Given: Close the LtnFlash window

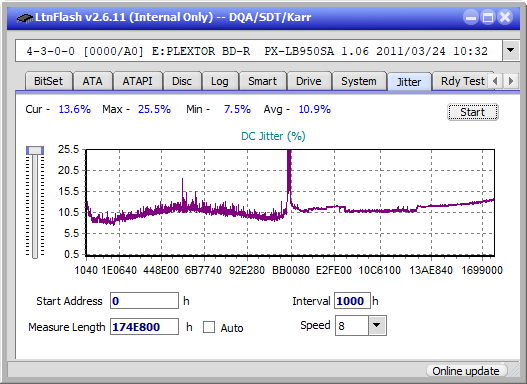Looking at the screenshot, I should coord(505,17).
